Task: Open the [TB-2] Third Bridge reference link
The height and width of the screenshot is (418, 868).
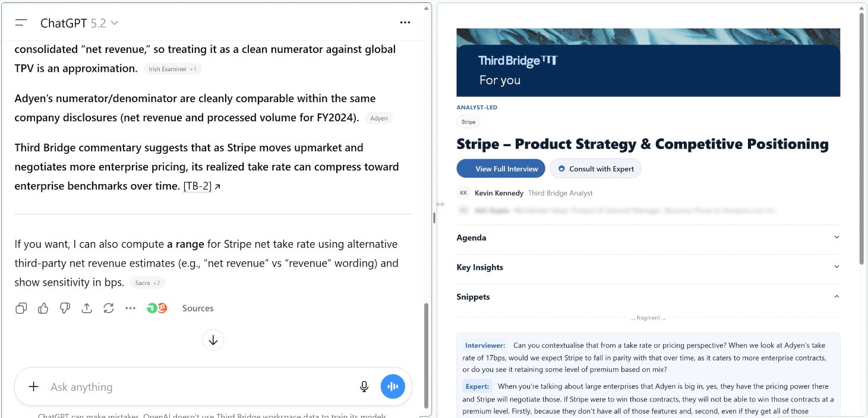Action: (x=202, y=186)
